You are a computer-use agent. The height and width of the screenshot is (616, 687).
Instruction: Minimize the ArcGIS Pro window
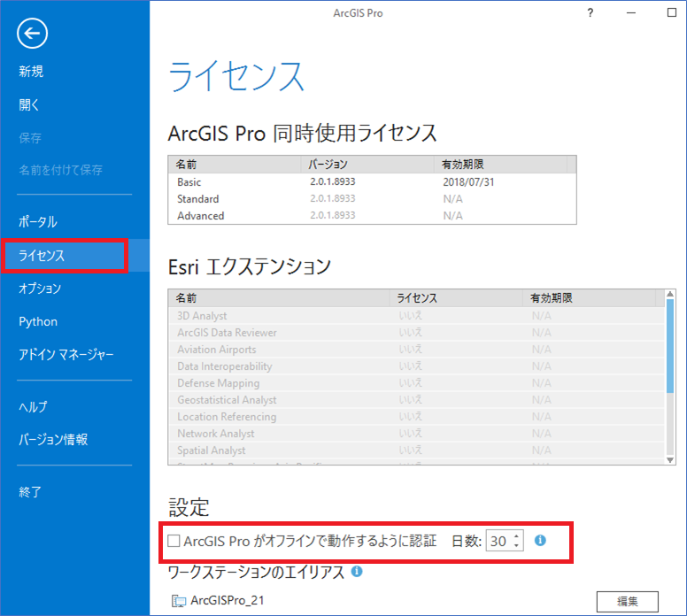tap(631, 12)
